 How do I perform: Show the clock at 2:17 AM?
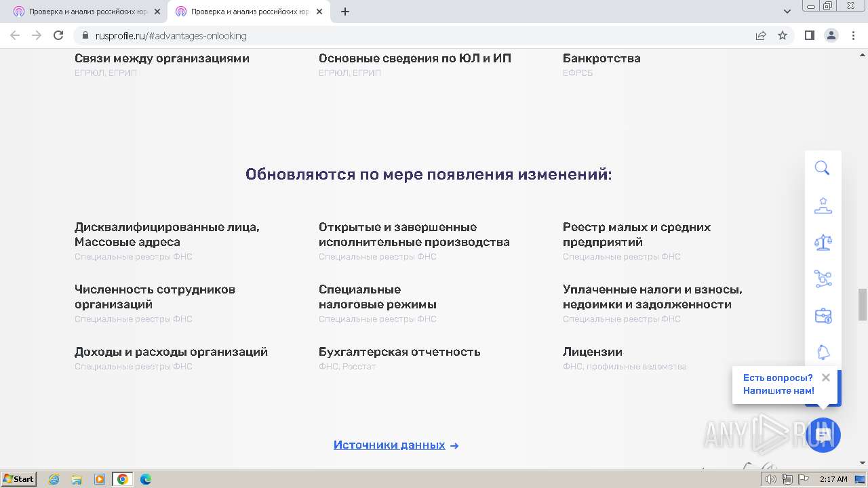pyautogui.click(x=833, y=479)
